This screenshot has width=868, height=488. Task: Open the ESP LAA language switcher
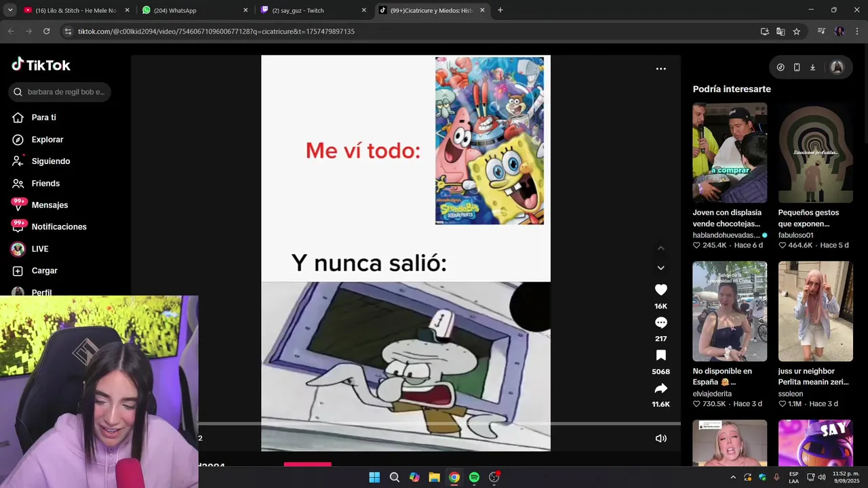pos(793,477)
